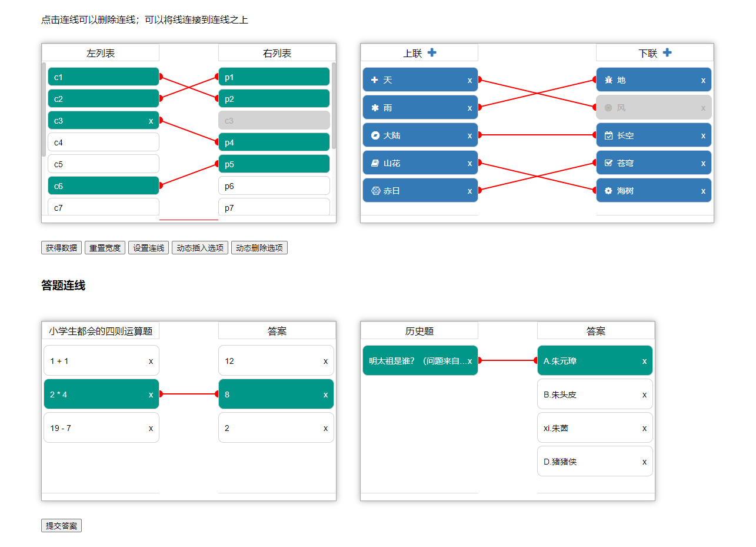Click the x on answer 12
756x547 pixels.
click(325, 361)
